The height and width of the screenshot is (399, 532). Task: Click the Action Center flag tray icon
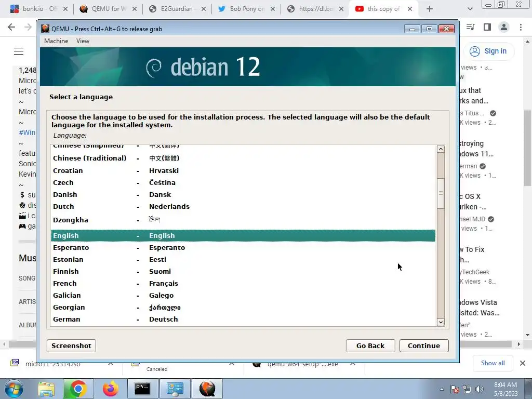455,390
